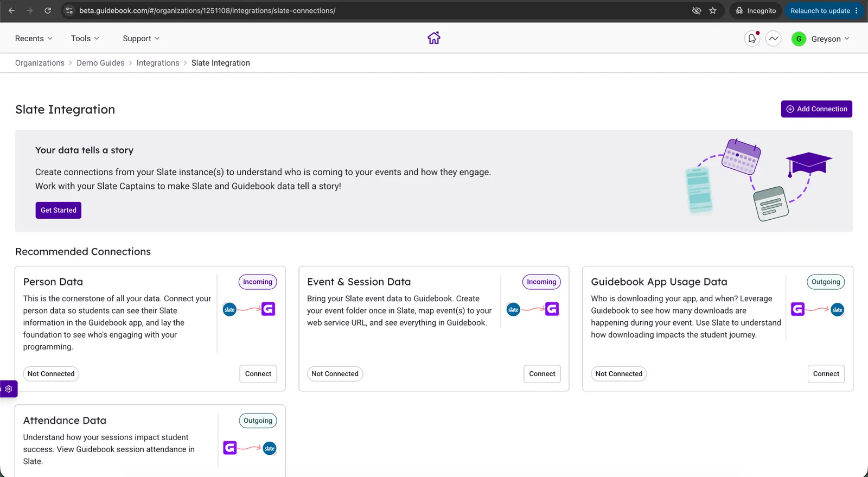Click the Guidebook logo in the Attendance Data card
Image resolution: width=868 pixels, height=477 pixels.
(x=230, y=448)
